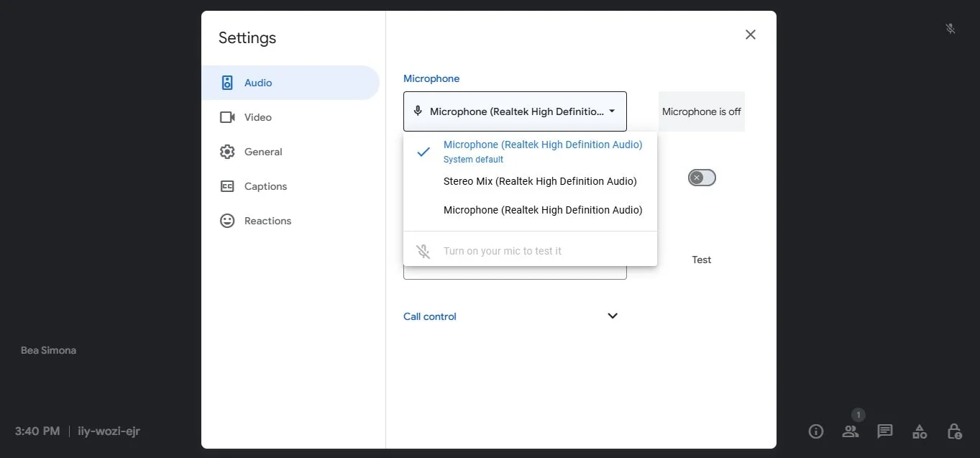Click the muted microphone icon at top right
The image size is (980, 458).
950,29
